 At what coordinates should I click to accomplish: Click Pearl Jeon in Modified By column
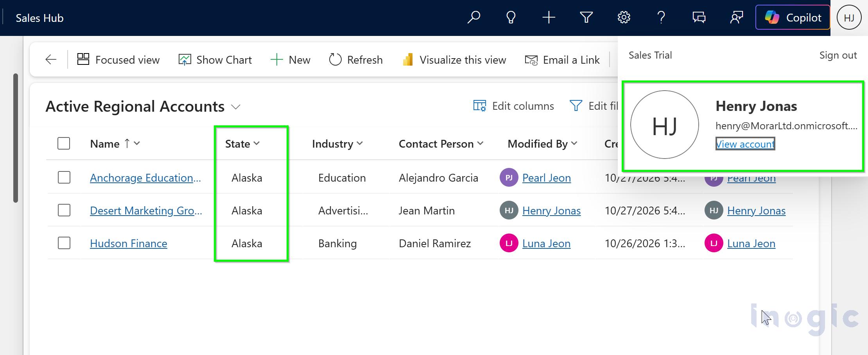[x=547, y=178]
